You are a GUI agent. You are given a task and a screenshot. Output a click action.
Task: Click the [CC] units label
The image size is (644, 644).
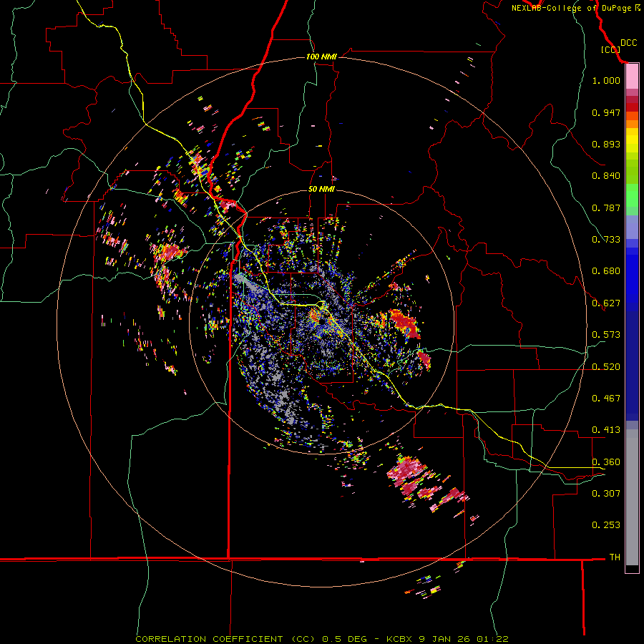click(610, 49)
